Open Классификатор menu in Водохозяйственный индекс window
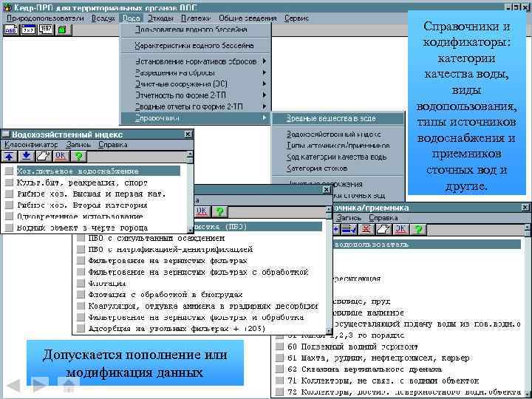Image resolution: width=532 pixels, height=399 pixels. pyautogui.click(x=31, y=145)
